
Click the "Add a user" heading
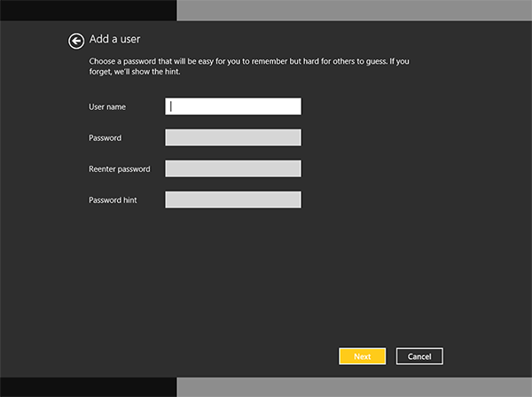point(115,39)
